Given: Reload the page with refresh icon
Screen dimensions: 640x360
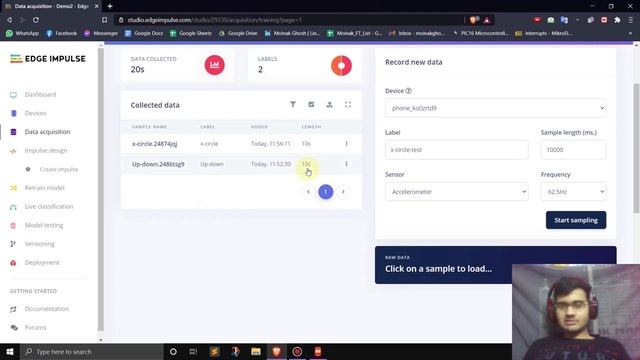Looking at the screenshot, I should (x=36, y=20).
